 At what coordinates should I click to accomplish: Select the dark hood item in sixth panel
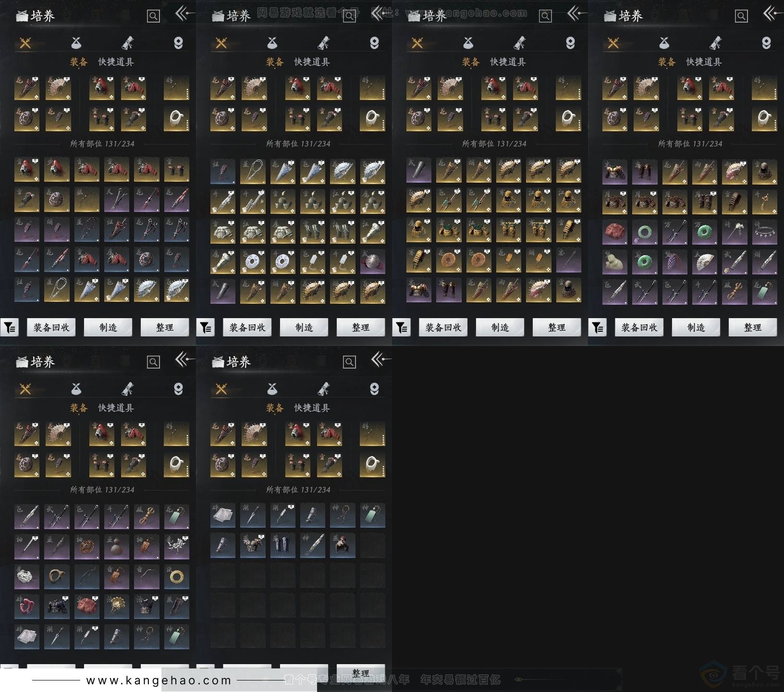pyautogui.click(x=342, y=544)
